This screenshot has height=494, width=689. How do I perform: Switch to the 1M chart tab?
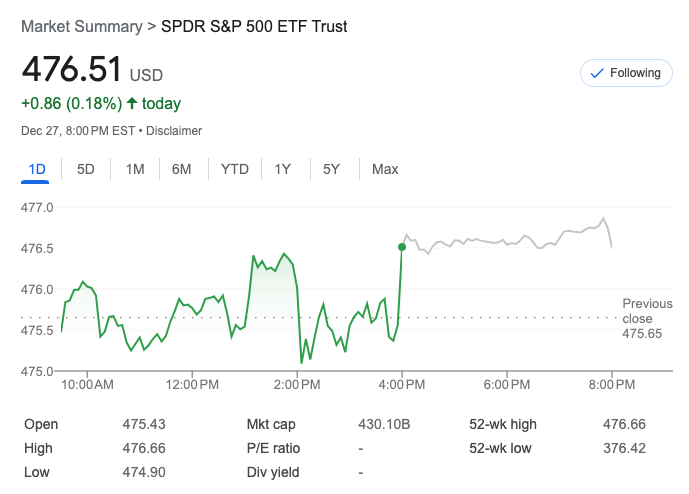(x=135, y=169)
